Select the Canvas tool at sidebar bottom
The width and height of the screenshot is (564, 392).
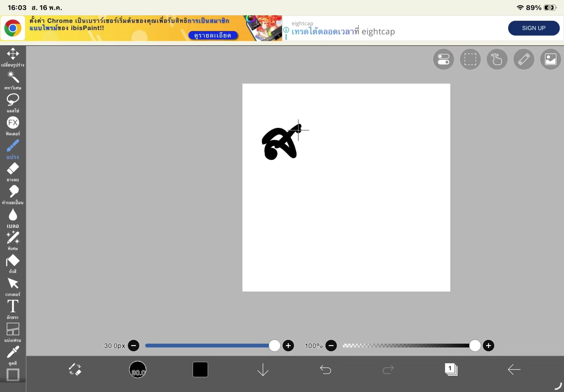(13, 375)
